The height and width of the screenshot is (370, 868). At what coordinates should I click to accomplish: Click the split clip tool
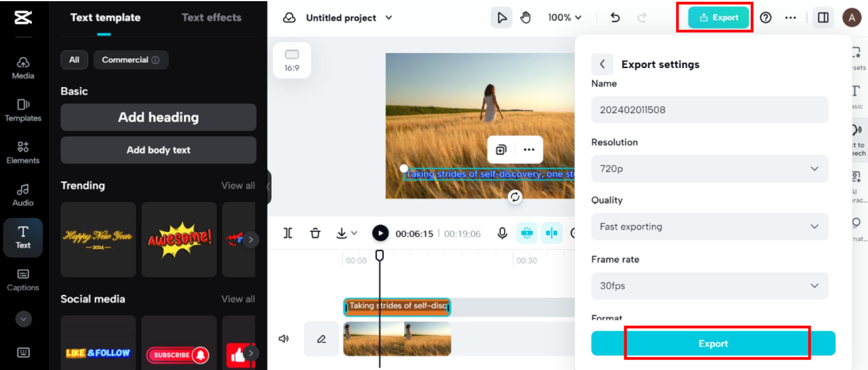[x=288, y=233]
